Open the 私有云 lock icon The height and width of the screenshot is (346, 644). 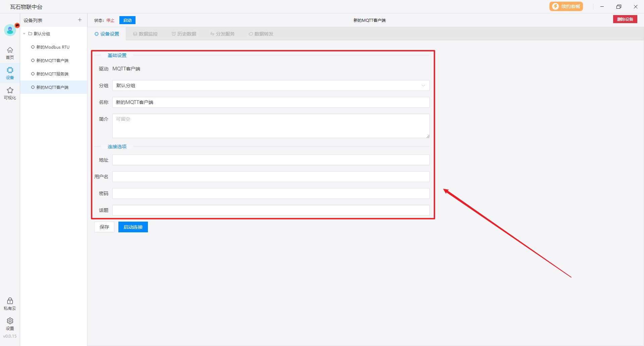(x=10, y=303)
